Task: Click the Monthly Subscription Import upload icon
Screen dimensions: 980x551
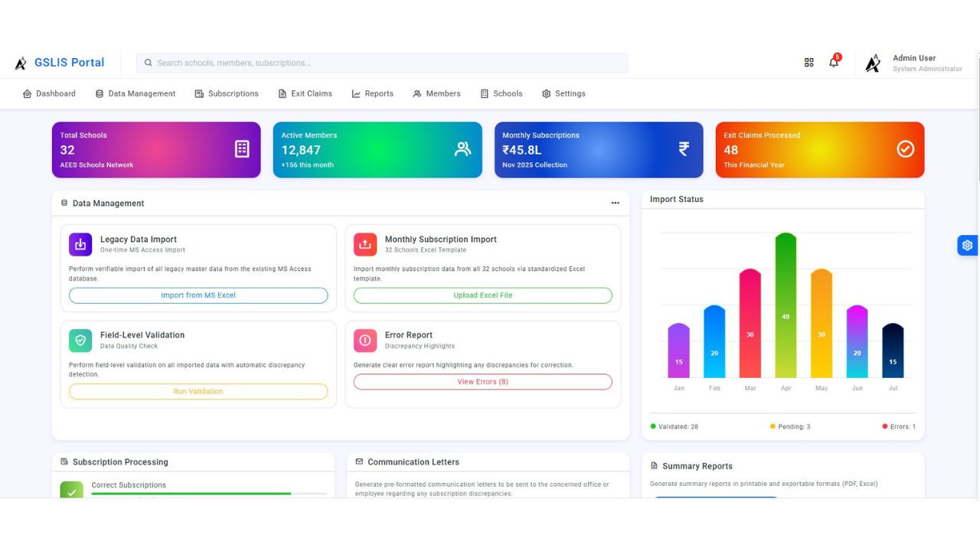Action: pos(365,244)
